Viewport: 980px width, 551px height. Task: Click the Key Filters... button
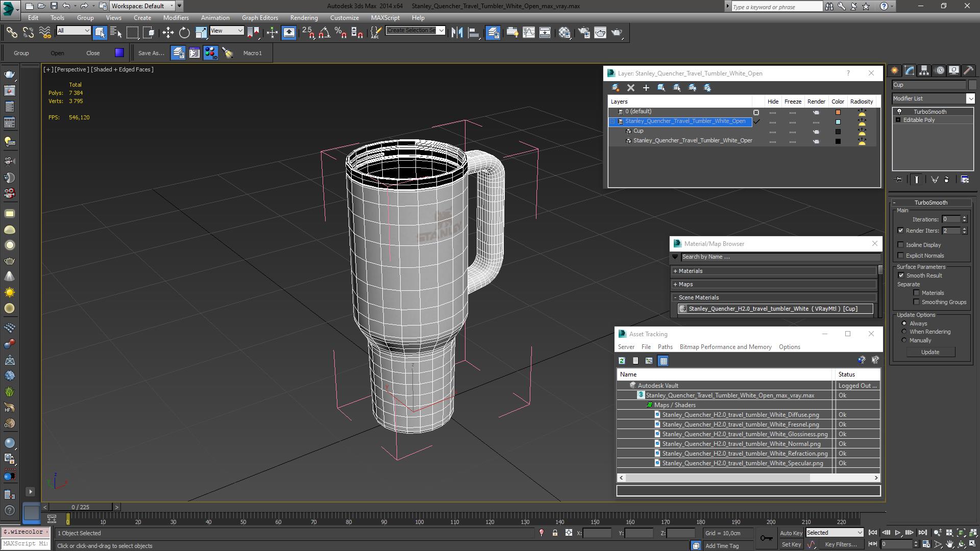pyautogui.click(x=841, y=544)
